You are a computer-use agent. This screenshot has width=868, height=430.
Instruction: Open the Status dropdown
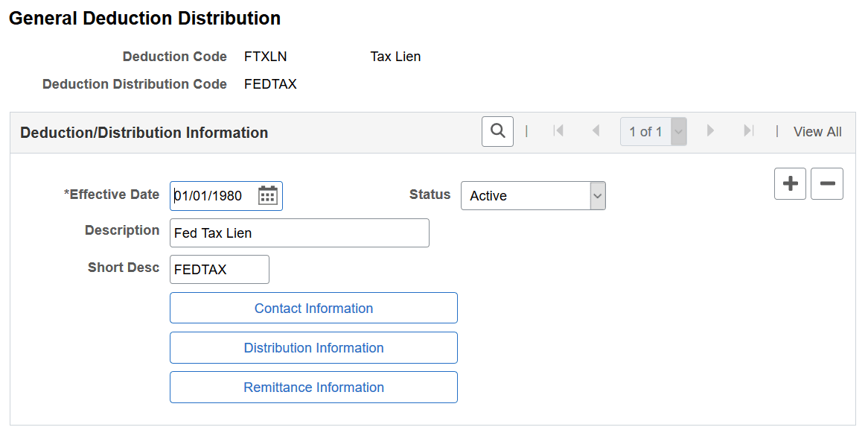(x=533, y=195)
